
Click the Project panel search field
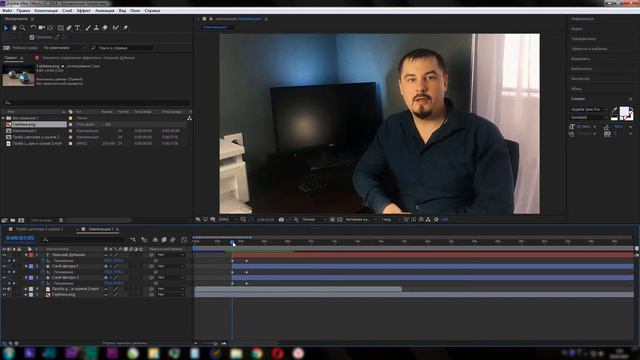[97, 102]
